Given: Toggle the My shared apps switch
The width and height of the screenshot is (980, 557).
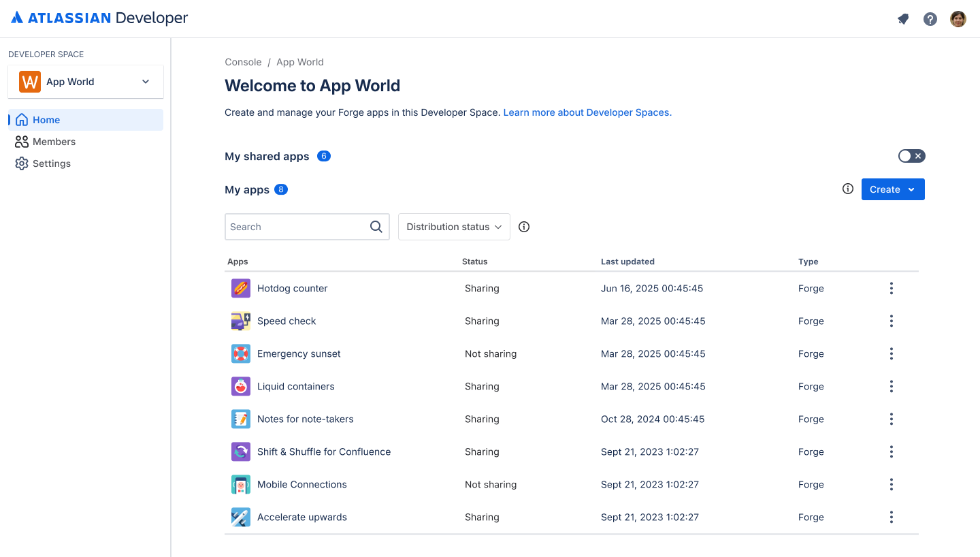Looking at the screenshot, I should click(911, 156).
